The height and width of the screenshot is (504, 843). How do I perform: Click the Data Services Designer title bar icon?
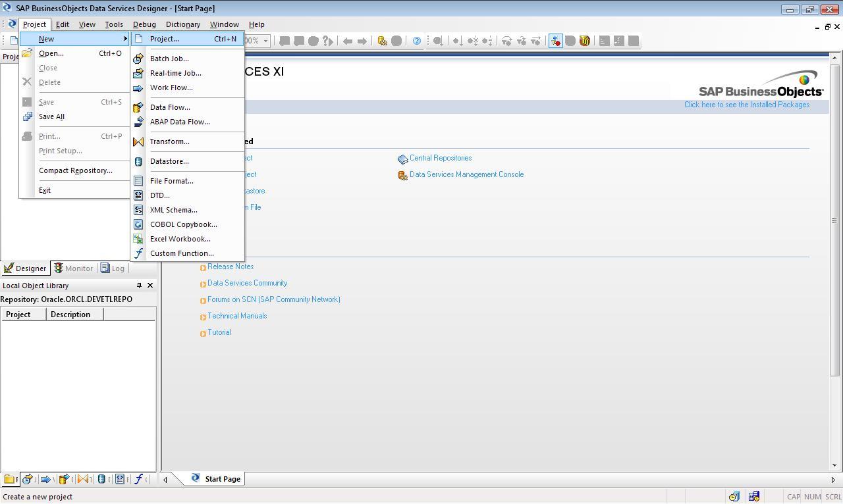tap(6, 8)
